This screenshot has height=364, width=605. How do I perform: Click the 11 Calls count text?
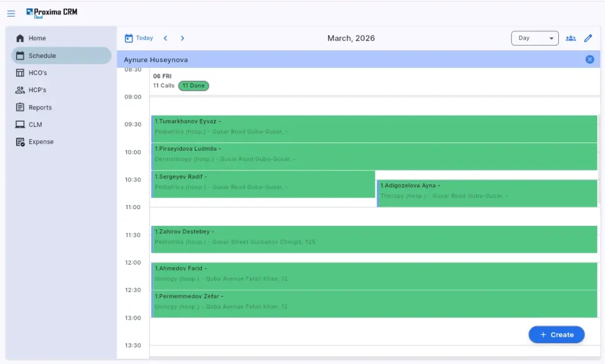pos(164,86)
